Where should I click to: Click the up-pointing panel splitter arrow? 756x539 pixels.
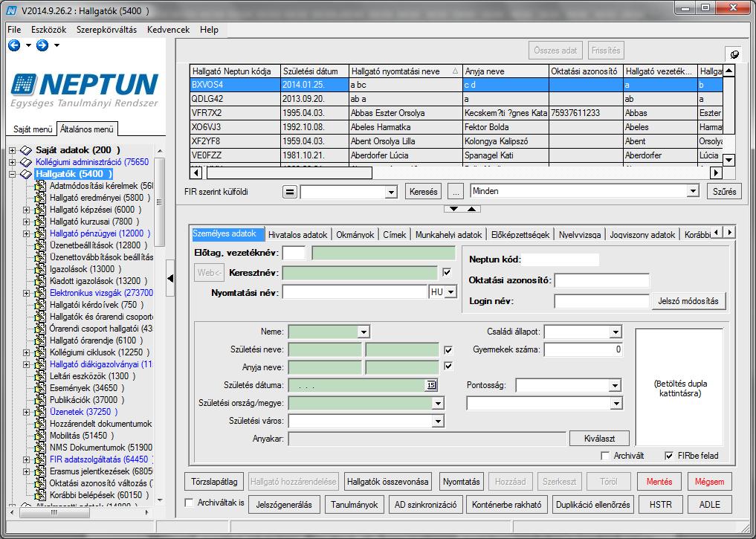click(x=471, y=209)
